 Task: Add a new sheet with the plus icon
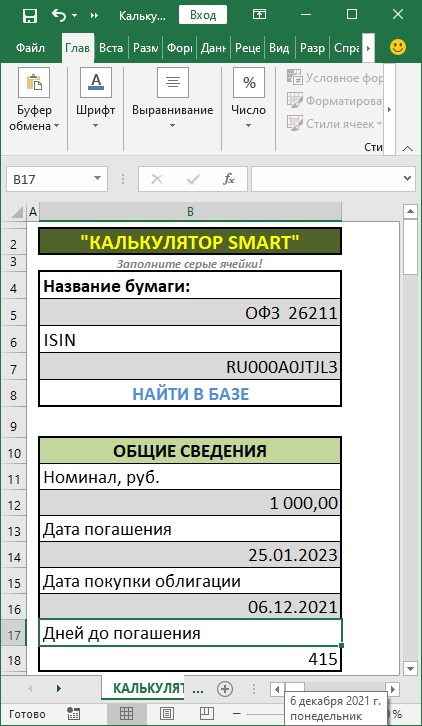coord(225,689)
